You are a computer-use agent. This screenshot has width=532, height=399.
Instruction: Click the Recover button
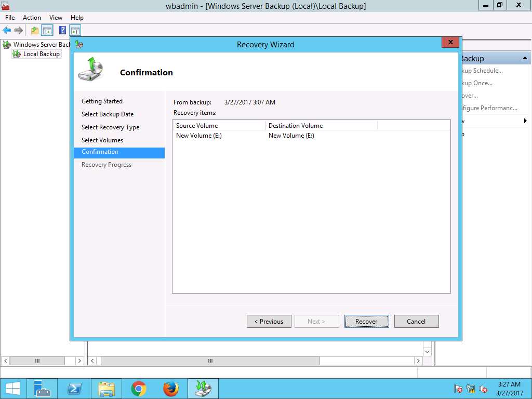pos(366,321)
